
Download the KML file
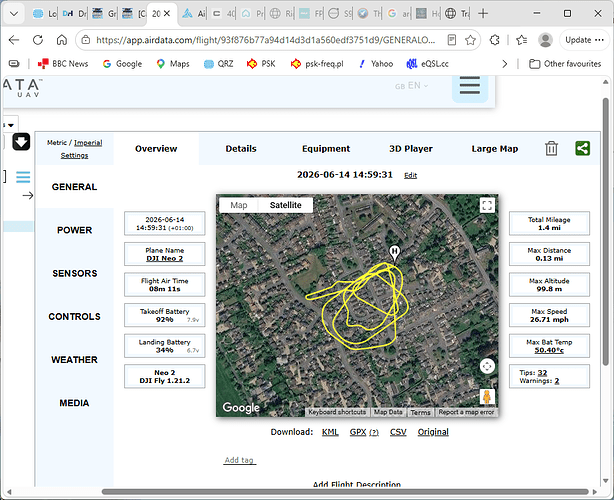click(330, 432)
